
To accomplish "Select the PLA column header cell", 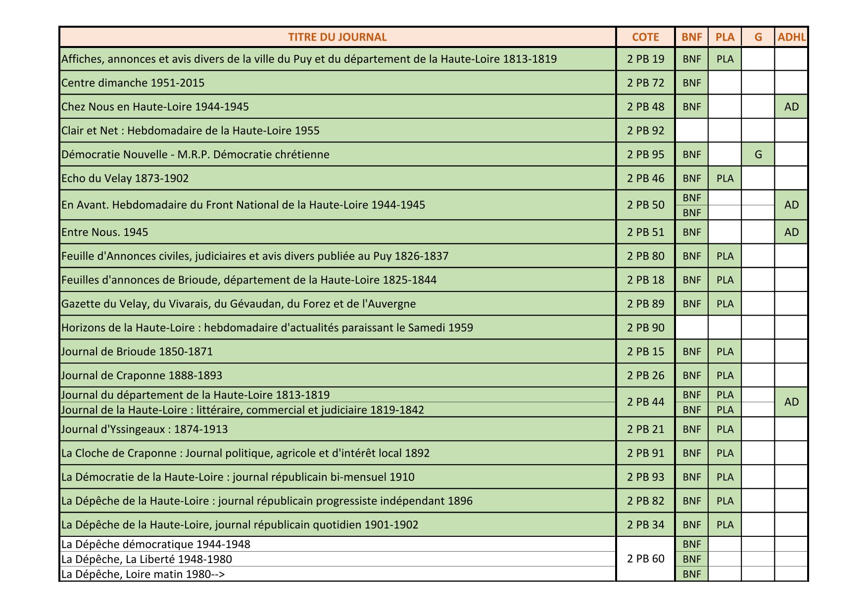I will (724, 37).
